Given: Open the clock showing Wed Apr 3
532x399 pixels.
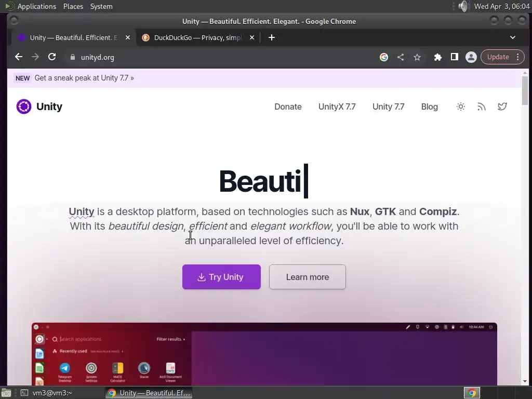Looking at the screenshot, I should point(501,6).
